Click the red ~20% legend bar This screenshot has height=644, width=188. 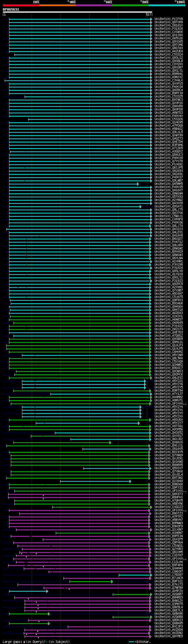coord(21,5)
